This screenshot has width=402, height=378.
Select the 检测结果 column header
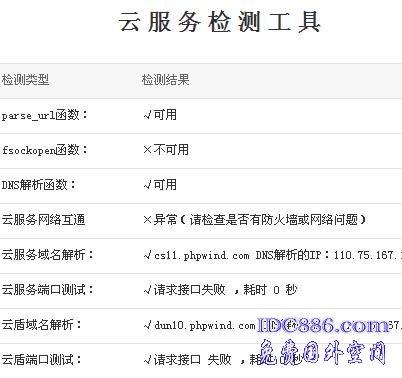pyautogui.click(x=165, y=80)
